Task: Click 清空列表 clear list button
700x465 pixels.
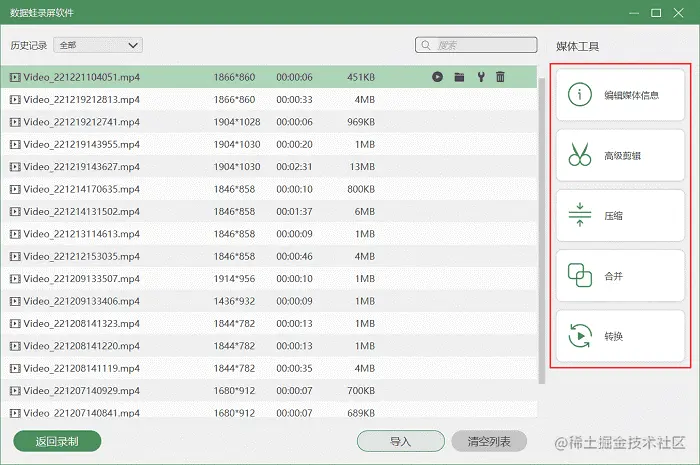Action: tap(489, 441)
